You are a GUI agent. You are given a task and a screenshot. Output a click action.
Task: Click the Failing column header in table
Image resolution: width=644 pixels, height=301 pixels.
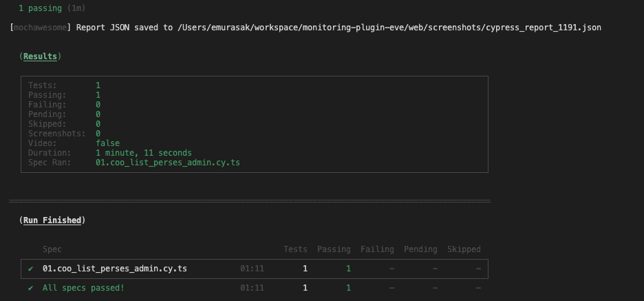click(x=377, y=249)
